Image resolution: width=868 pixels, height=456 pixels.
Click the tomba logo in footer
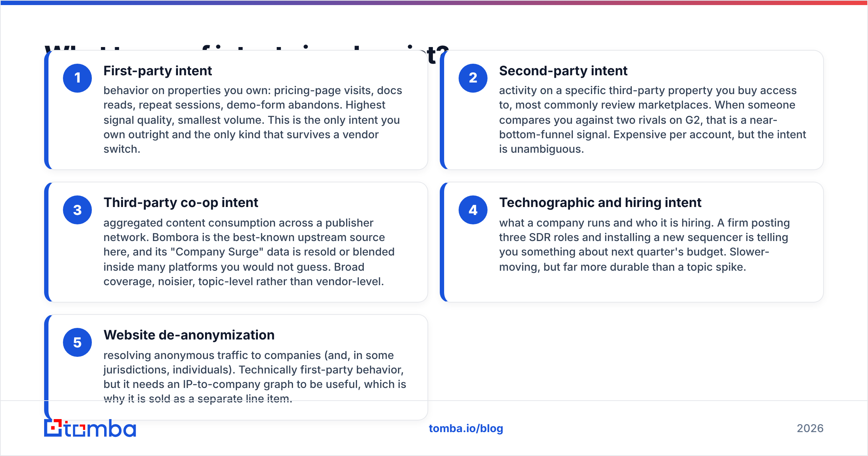pos(90,428)
